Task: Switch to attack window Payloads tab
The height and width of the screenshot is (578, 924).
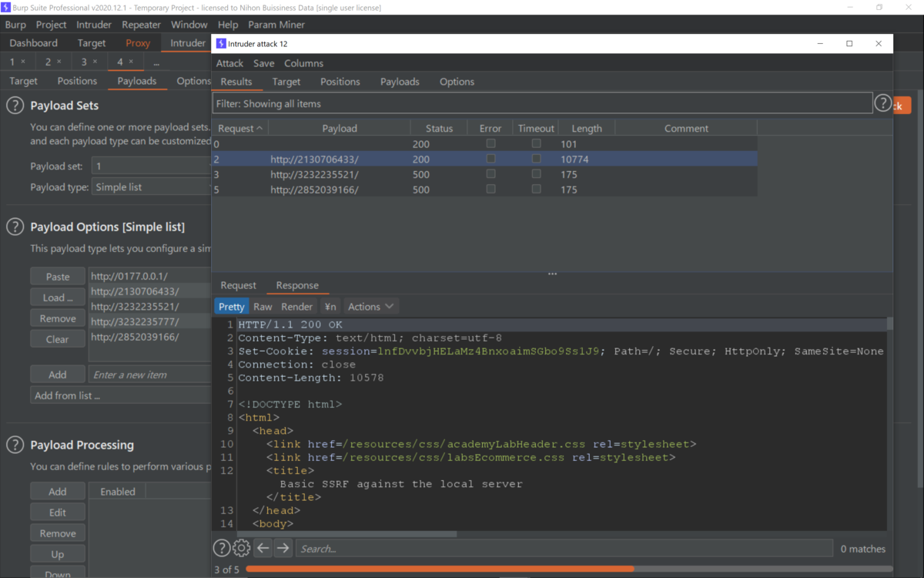Action: coord(400,82)
